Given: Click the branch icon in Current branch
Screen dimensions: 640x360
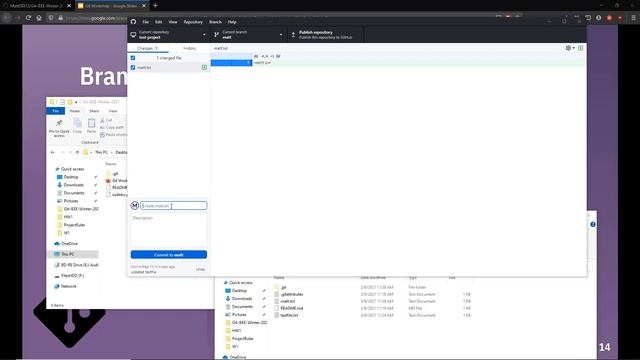Looking at the screenshot, I should (216, 35).
